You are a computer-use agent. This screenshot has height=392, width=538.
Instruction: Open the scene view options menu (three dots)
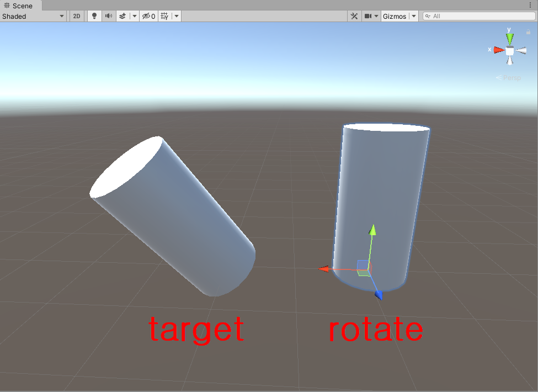point(530,5)
